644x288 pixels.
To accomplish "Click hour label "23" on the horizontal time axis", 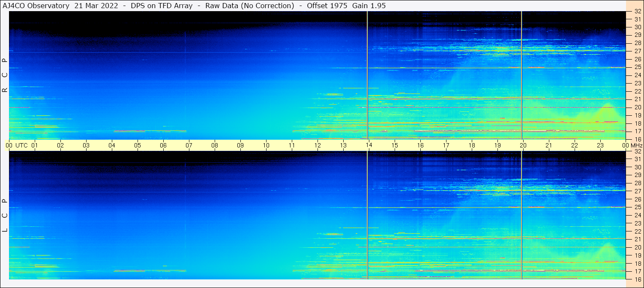I will tap(600, 145).
